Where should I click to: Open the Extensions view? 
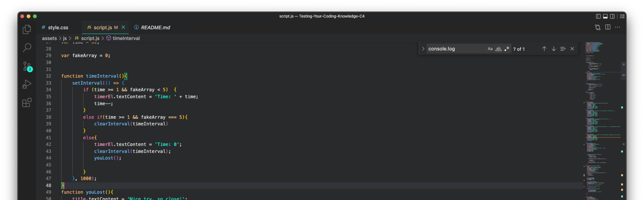27,102
